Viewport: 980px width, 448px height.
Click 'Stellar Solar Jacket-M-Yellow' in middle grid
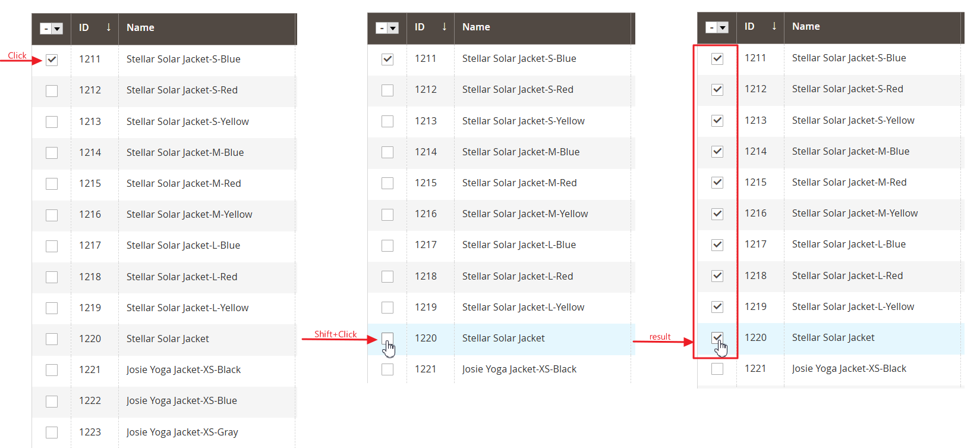[525, 214]
